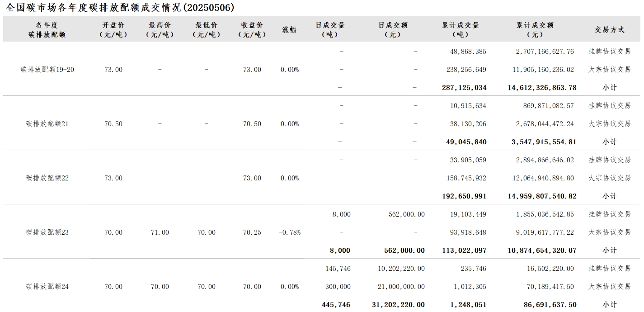
Task: Click the 287,125,034 cumulative volume subtotal
Action: (x=464, y=88)
